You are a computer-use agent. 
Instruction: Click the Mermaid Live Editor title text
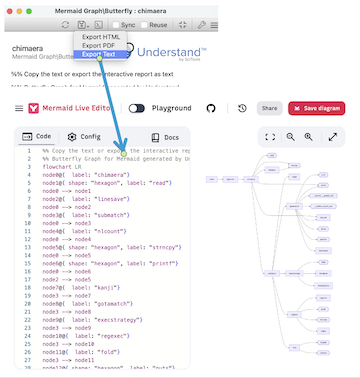point(76,108)
